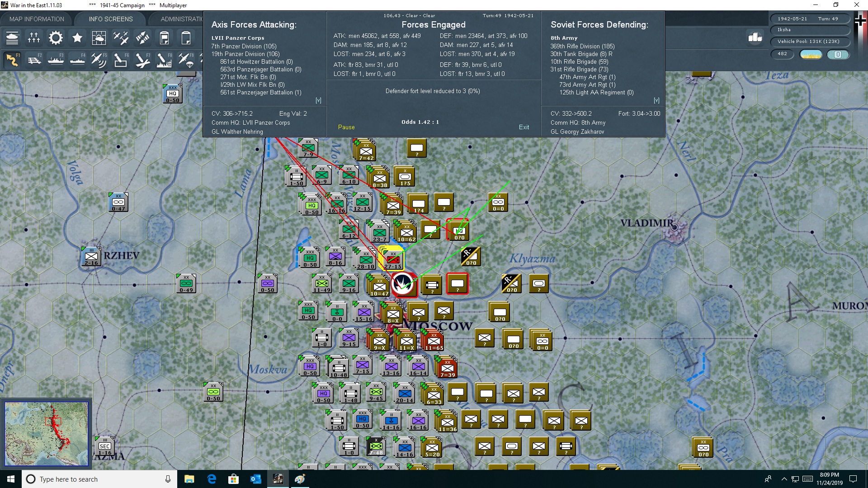868x488 pixels.
Task: Select the F2 rail movement mode
Action: point(34,60)
